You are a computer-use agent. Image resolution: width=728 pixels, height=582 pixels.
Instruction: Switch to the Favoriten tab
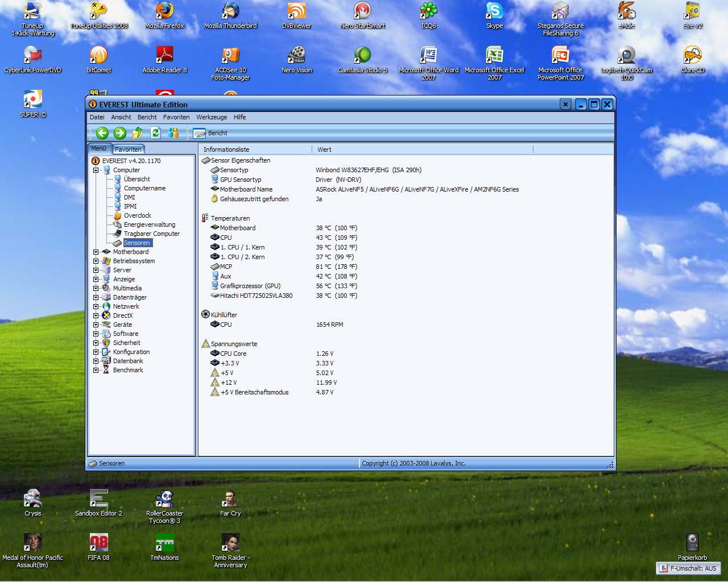128,149
